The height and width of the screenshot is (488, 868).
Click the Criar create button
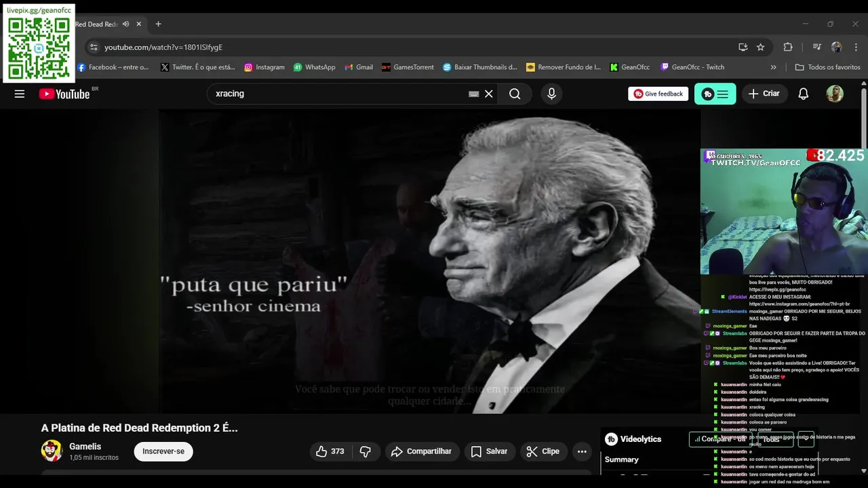pos(764,94)
